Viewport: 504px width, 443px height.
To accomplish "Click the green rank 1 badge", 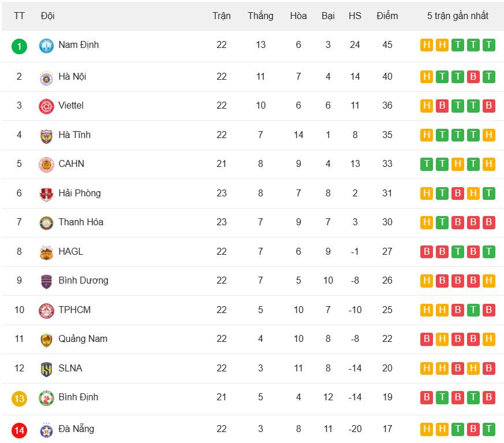I will (19, 46).
